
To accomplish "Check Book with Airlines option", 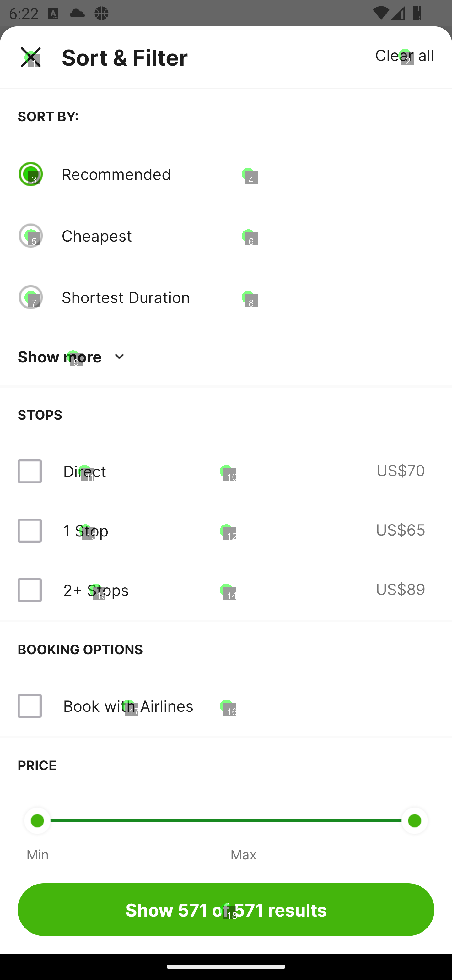I will (x=30, y=706).
